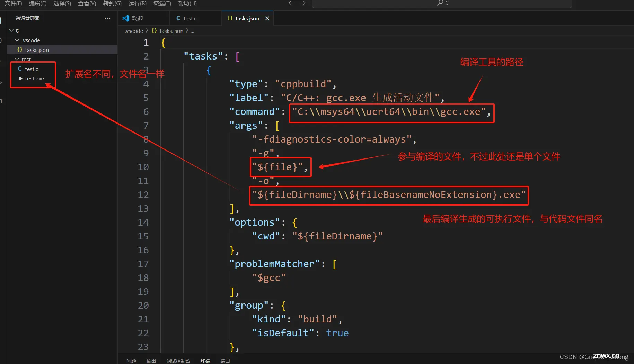Click the "tasks" key on line 2
The image size is (634, 364).
pos(203,56)
